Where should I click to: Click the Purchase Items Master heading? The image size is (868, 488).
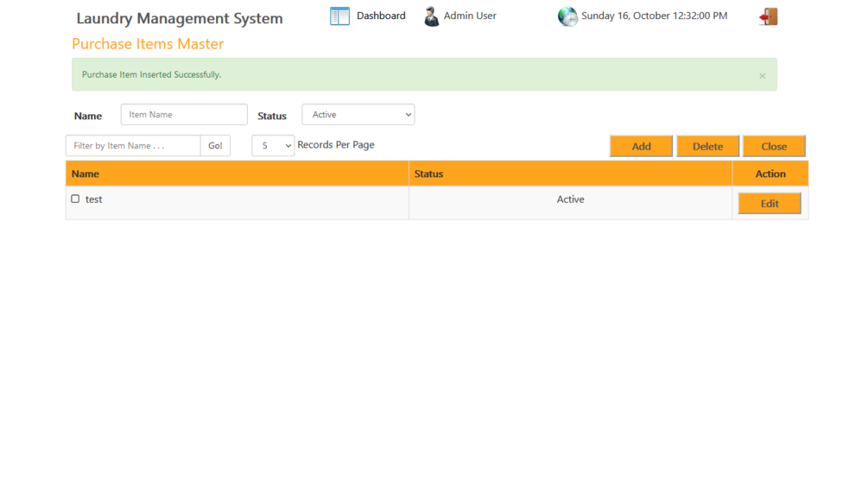(x=148, y=44)
